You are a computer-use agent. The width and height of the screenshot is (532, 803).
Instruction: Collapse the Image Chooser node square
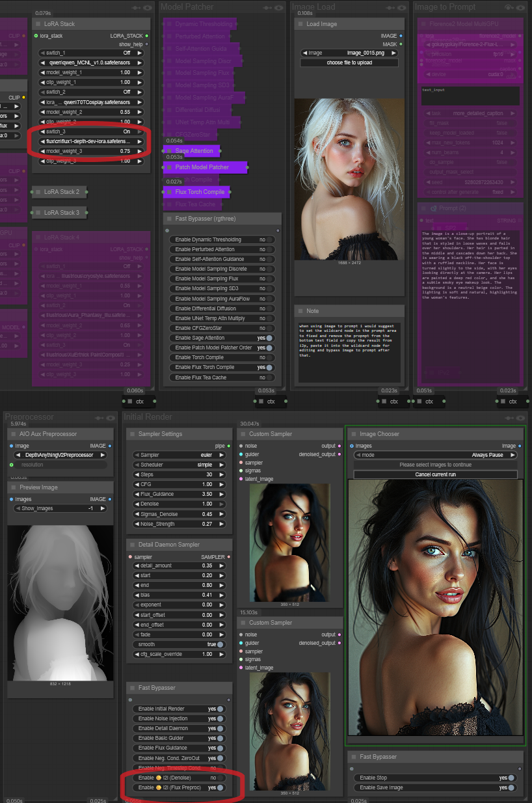353,434
